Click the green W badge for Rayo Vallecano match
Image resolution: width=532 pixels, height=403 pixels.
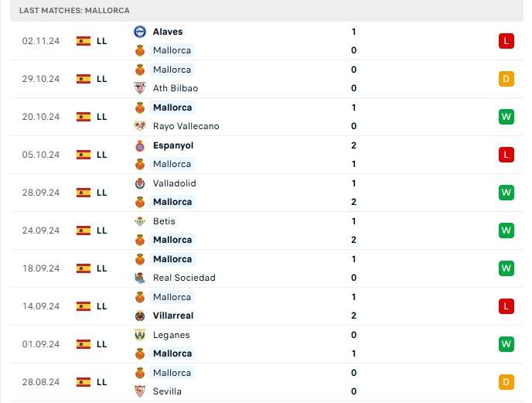coord(506,117)
